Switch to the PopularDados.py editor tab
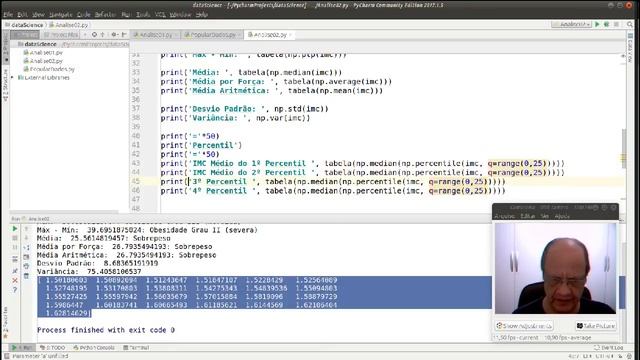Viewport: 640px width, 360px height. click(x=213, y=35)
